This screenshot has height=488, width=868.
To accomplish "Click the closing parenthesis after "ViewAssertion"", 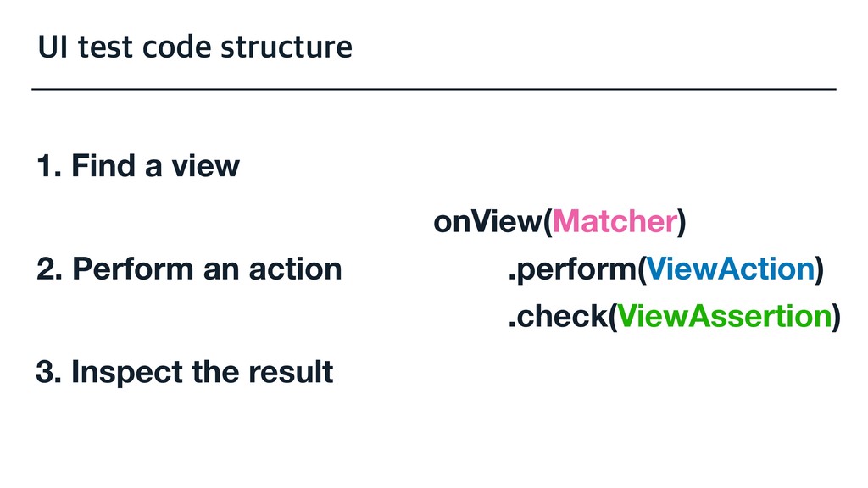I will (x=837, y=317).
